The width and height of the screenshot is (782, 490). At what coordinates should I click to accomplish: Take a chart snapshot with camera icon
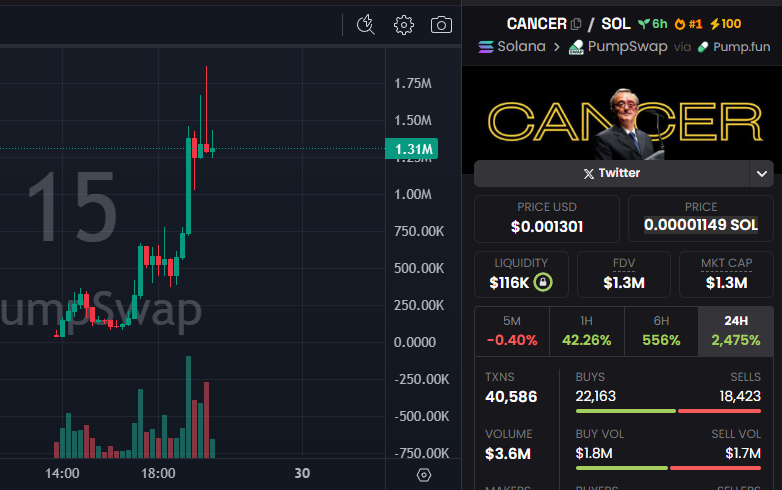click(441, 24)
